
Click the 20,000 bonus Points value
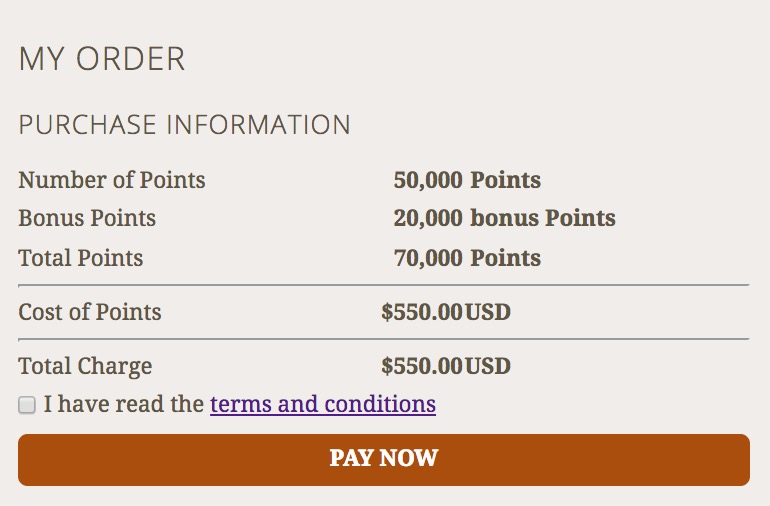(504, 217)
